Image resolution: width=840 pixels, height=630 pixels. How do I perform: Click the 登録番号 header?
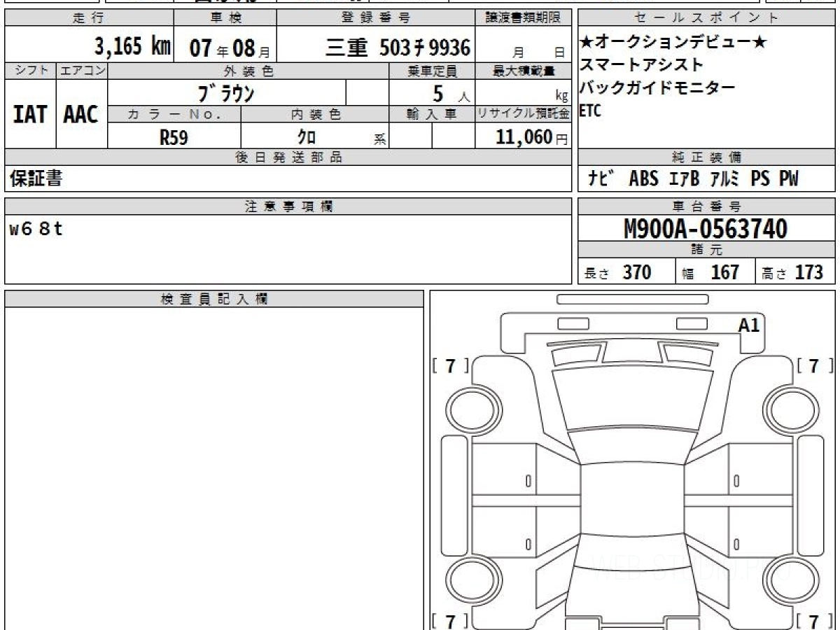point(377,18)
